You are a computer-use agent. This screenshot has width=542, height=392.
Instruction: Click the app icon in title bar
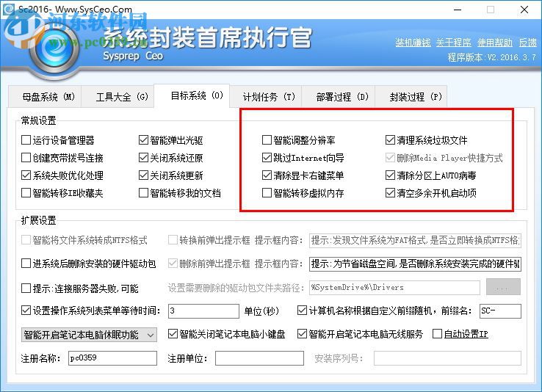click(x=8, y=9)
